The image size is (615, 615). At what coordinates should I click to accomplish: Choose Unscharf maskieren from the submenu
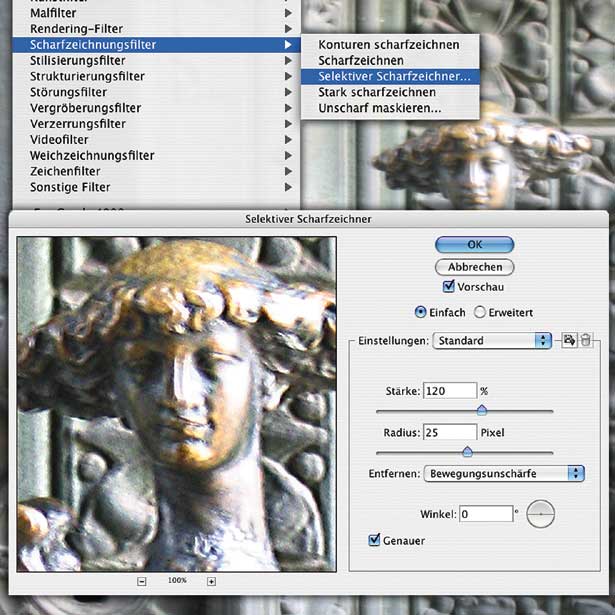pos(379,108)
